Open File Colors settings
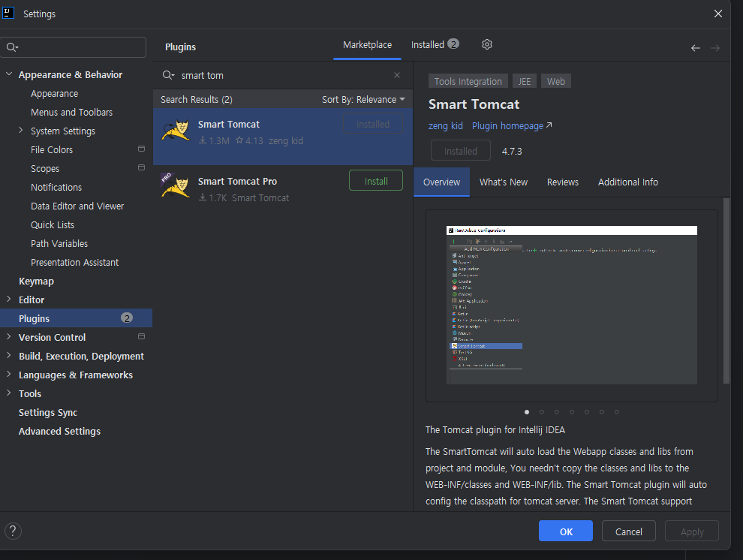Screen dimensions: 743x560 click(52, 149)
